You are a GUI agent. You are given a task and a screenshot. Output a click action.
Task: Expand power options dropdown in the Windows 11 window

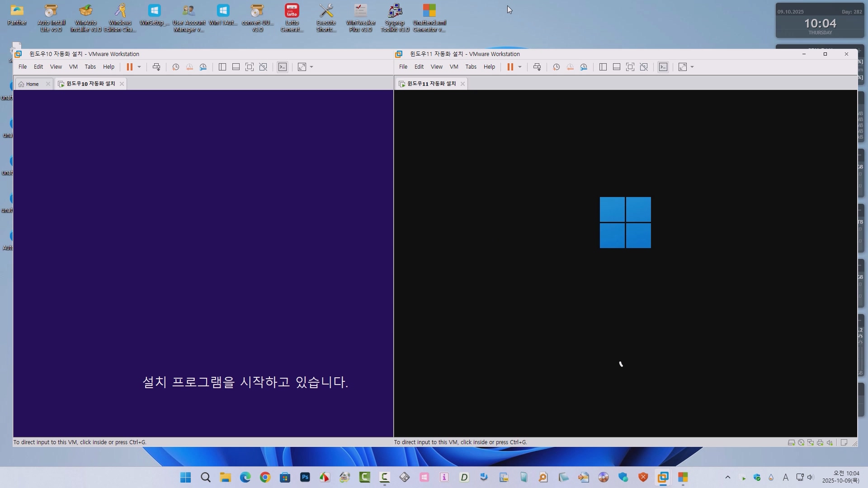coord(520,67)
